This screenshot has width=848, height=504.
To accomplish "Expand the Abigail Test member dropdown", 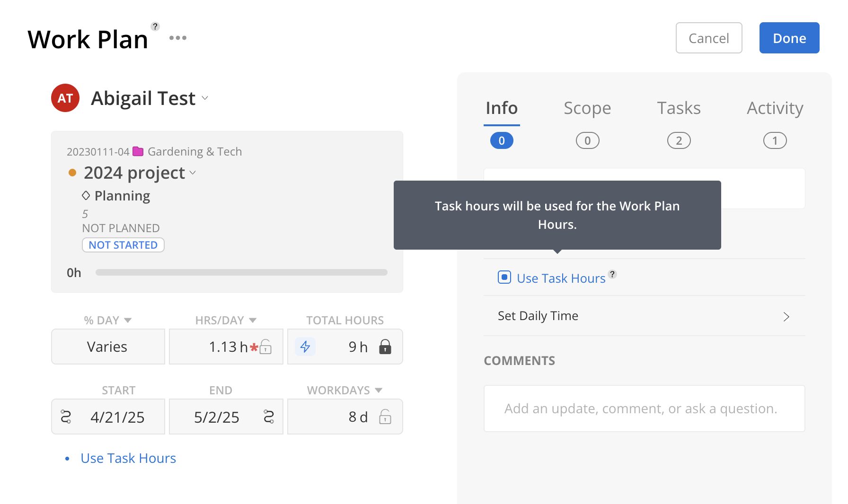I will 205,98.
